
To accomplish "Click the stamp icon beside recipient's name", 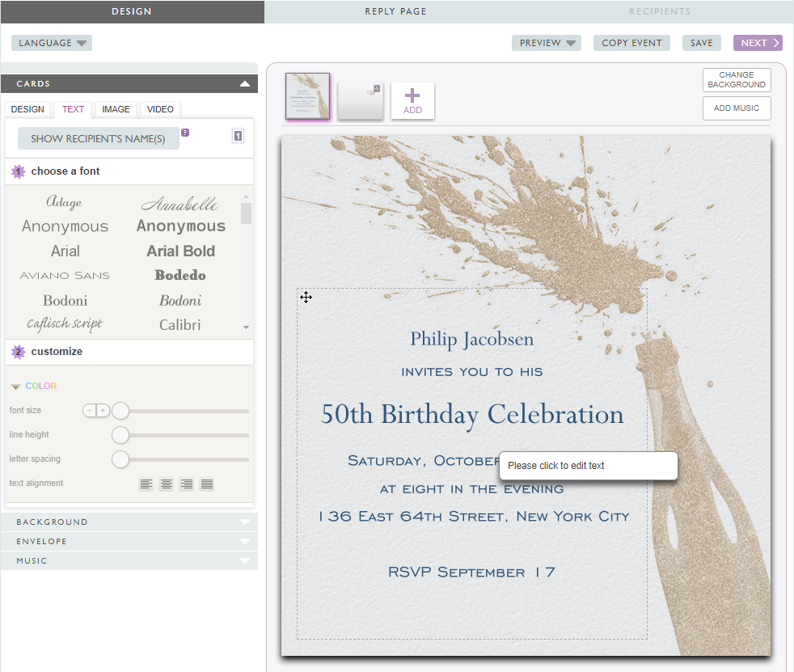I will [x=238, y=137].
